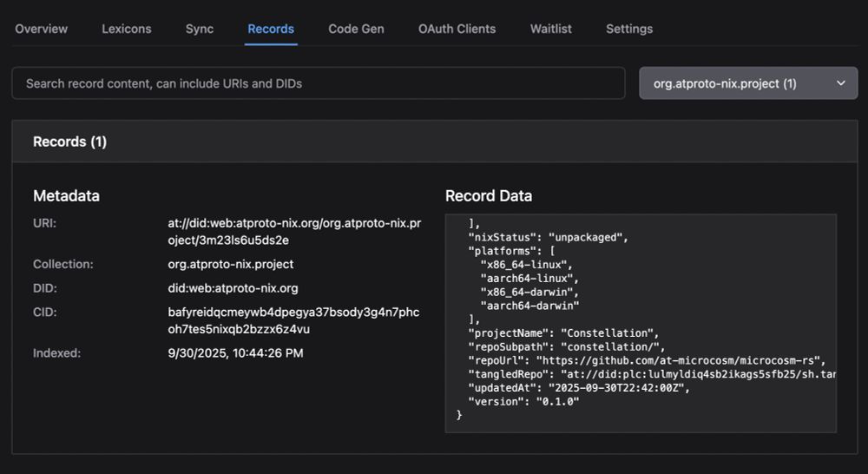Click the "x86_64-linux" platform entry
868x474 pixels.
(527, 265)
